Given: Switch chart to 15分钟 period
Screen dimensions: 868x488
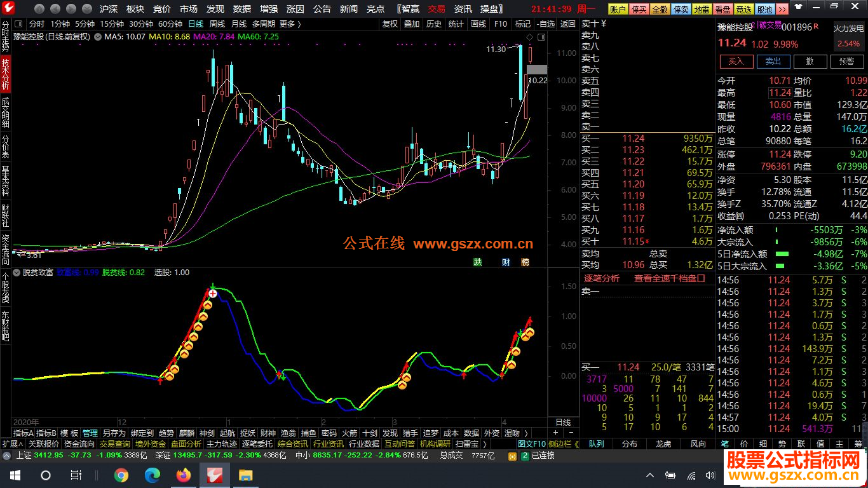Looking at the screenshot, I should [111, 24].
